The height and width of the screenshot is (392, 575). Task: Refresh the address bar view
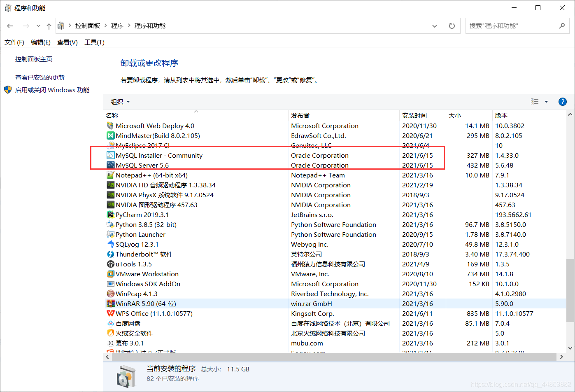tap(452, 26)
